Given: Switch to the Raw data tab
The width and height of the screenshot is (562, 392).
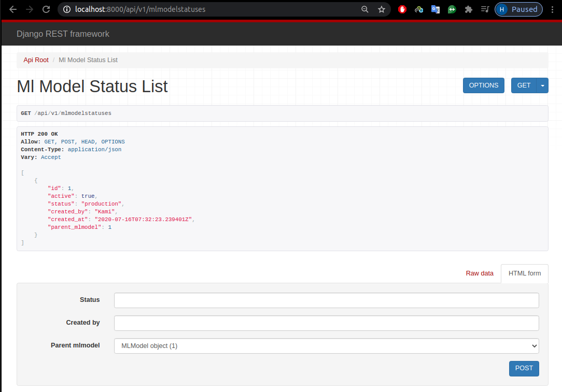Looking at the screenshot, I should (480, 273).
